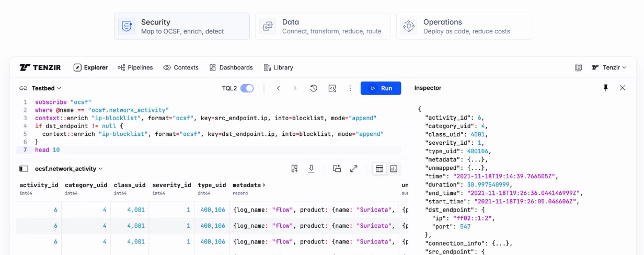Open the pipeline history clock icon

pos(314,88)
